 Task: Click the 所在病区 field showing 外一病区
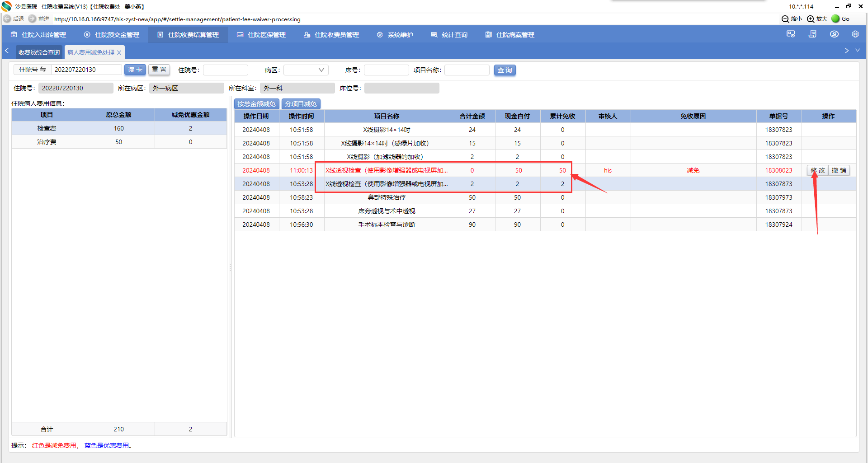point(187,88)
